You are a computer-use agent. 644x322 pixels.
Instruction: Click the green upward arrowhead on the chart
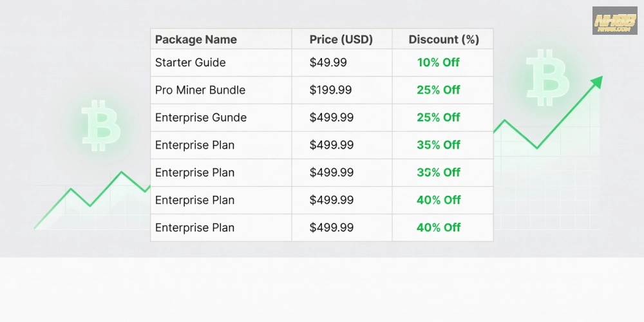pos(597,82)
